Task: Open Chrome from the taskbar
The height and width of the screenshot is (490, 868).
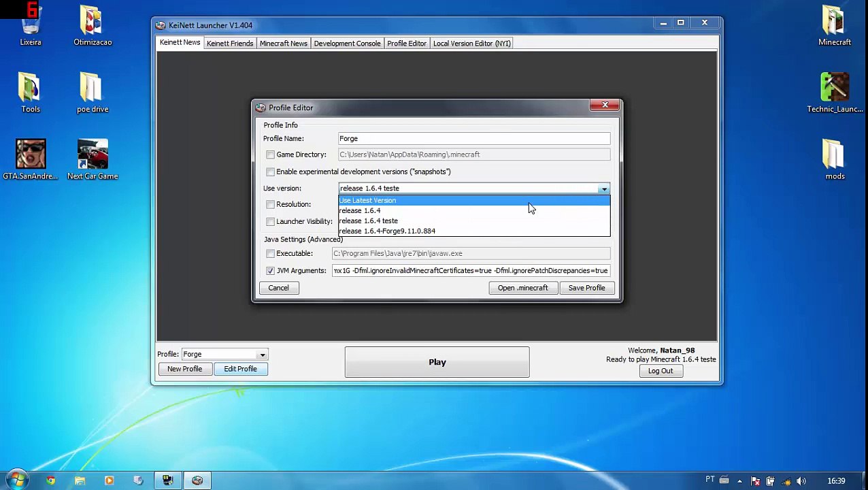Action: click(50, 480)
